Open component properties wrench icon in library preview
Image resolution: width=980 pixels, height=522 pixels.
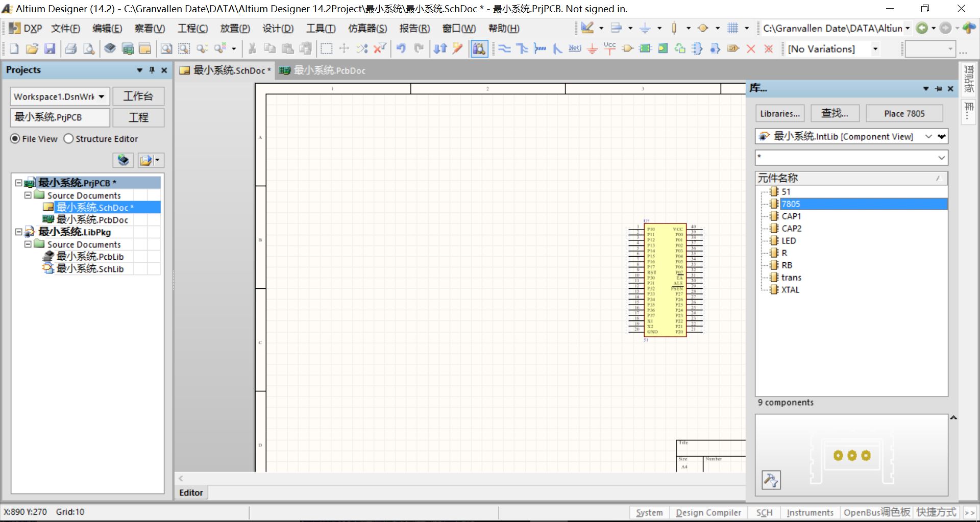tap(771, 480)
